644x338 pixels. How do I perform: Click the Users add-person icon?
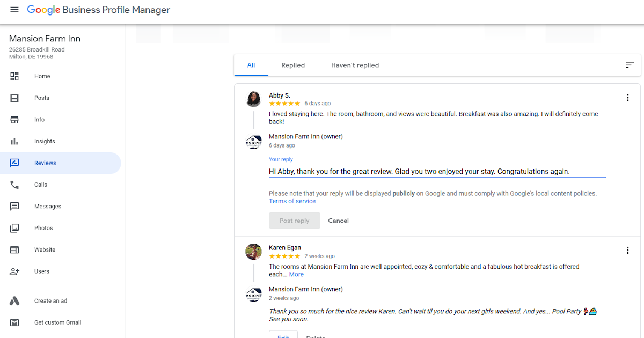14,271
